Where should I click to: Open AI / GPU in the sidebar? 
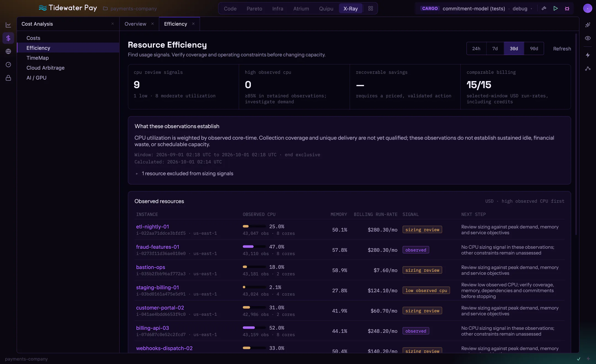click(68, 78)
